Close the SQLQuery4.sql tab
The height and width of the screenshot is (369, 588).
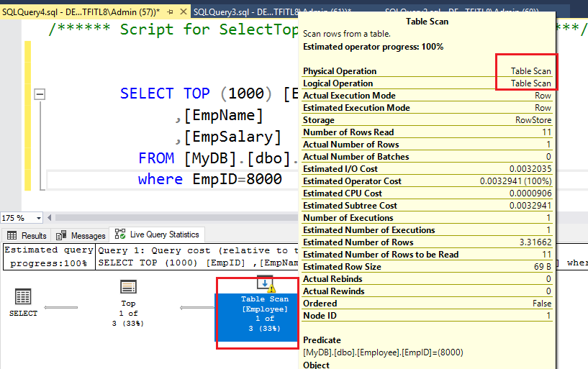coord(184,12)
